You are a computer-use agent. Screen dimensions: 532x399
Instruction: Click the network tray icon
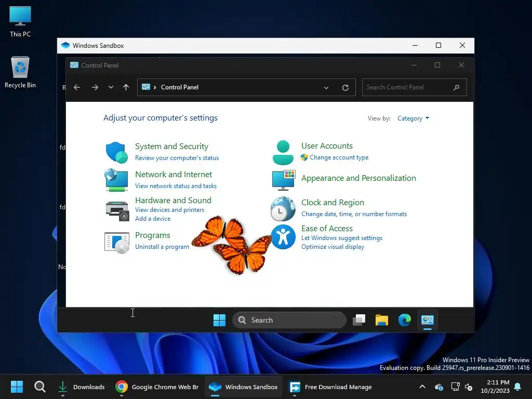pos(455,387)
